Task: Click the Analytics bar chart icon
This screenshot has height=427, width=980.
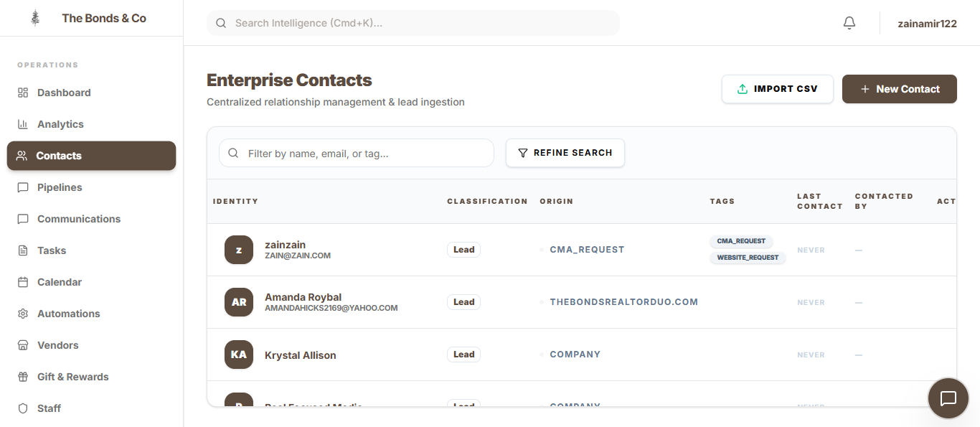Action: click(23, 124)
